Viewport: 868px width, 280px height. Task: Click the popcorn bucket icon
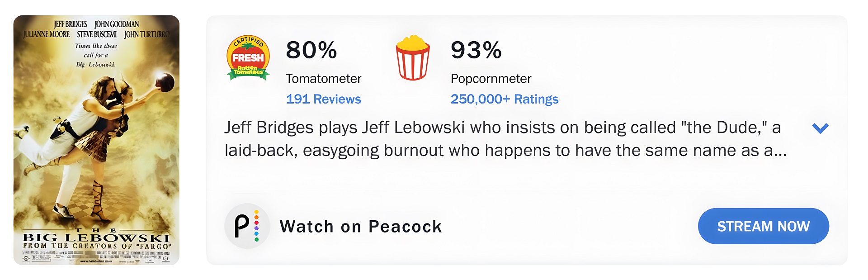(412, 58)
